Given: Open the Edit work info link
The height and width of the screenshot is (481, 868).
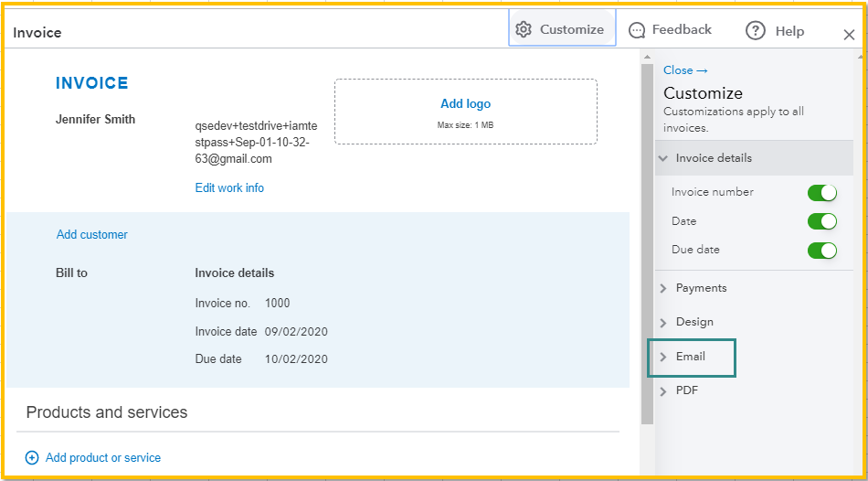Looking at the screenshot, I should tap(229, 187).
